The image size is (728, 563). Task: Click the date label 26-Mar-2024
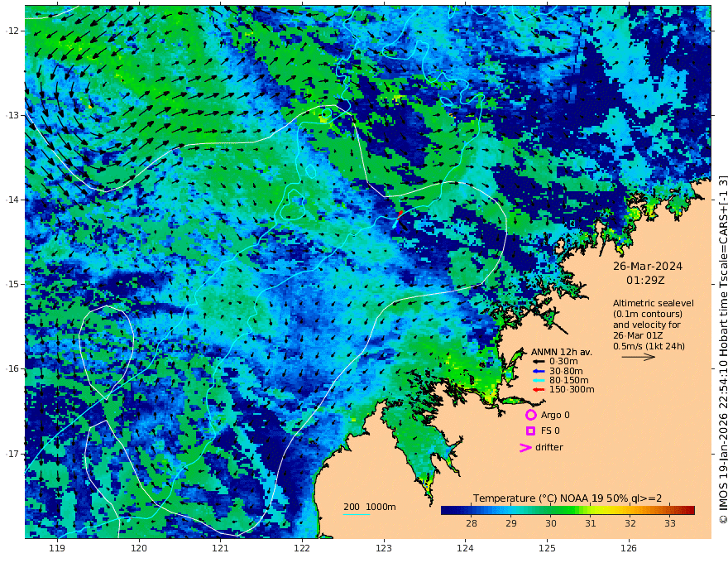[x=648, y=266]
